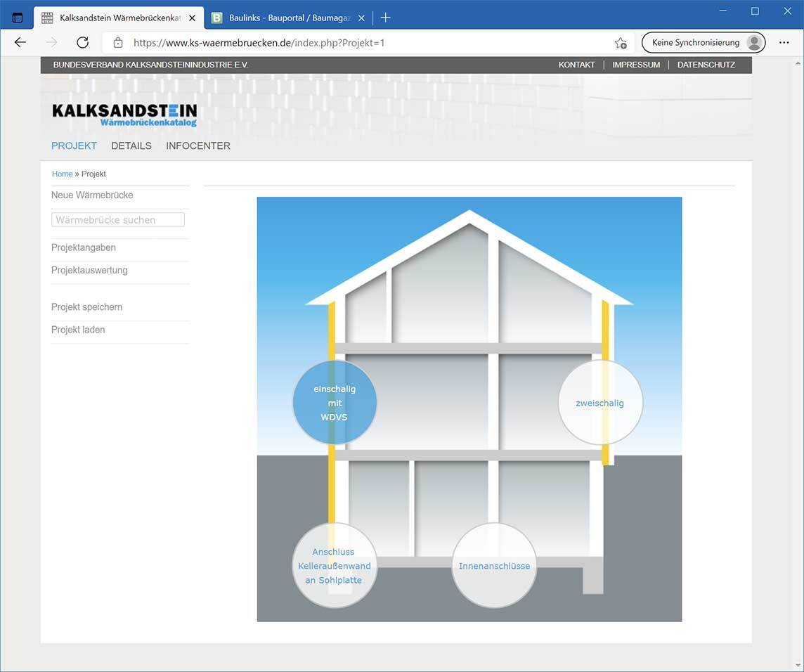Click the browser address bar URL

click(259, 43)
